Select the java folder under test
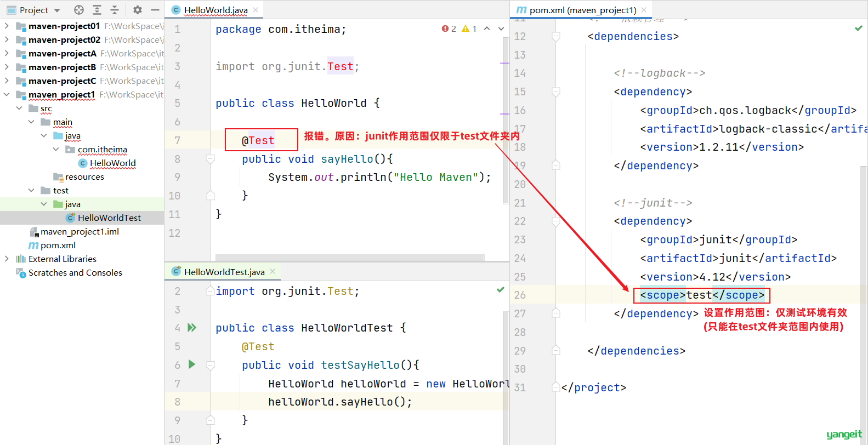The height and width of the screenshot is (445, 868). (x=72, y=204)
